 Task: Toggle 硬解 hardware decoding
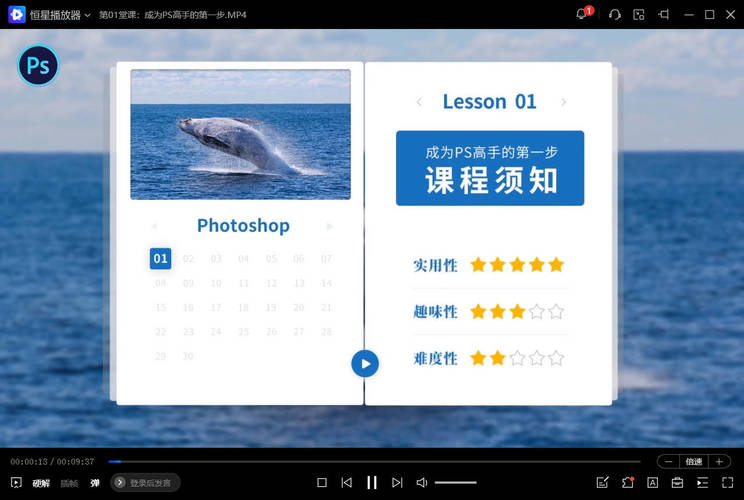(41, 483)
